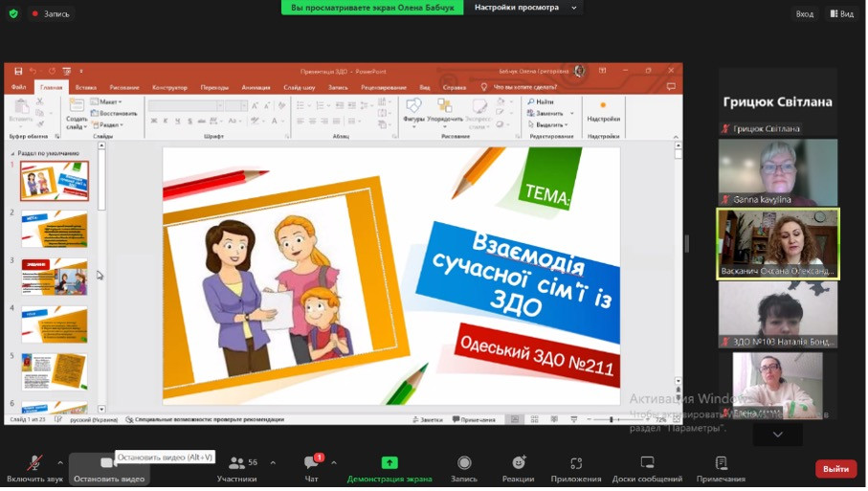Viewport: 868px width, 491px height.
Task: Stop camera with Остановить видео button
Action: point(108,466)
